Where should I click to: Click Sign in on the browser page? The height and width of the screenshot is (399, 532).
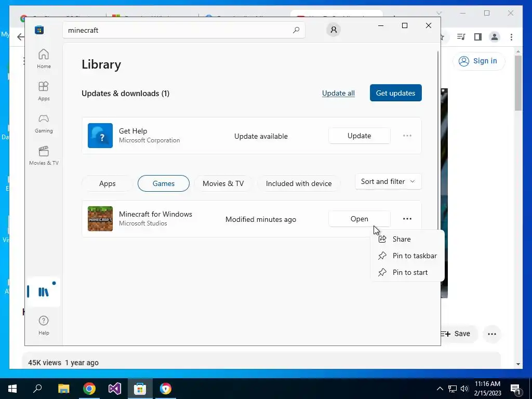[x=478, y=61]
